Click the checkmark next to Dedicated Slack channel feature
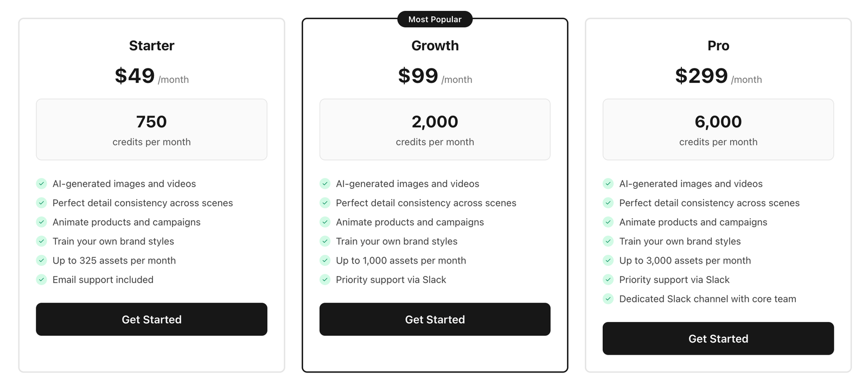Viewport: 868px width, 385px height. click(608, 299)
